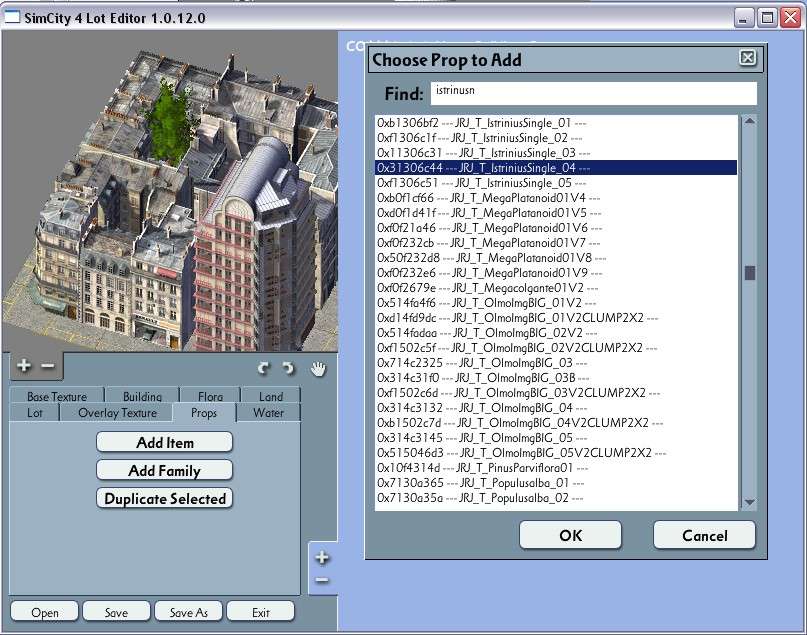Switch to the Lot tab
Screen dimensions: 807x635
34,413
